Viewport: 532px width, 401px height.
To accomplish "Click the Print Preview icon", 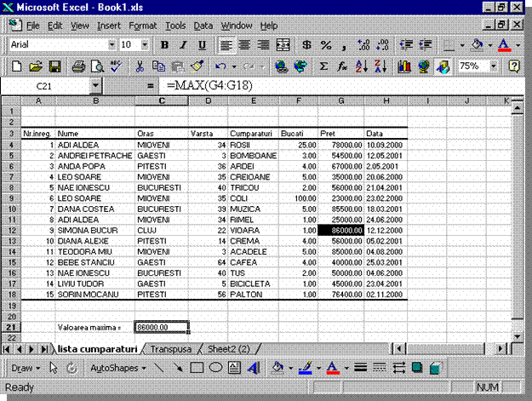I will pos(96,66).
